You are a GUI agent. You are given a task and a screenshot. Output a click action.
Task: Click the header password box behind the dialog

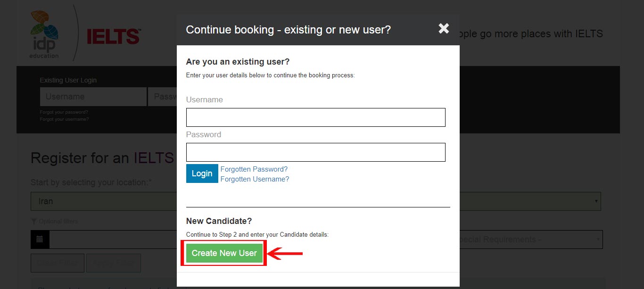[x=162, y=97]
